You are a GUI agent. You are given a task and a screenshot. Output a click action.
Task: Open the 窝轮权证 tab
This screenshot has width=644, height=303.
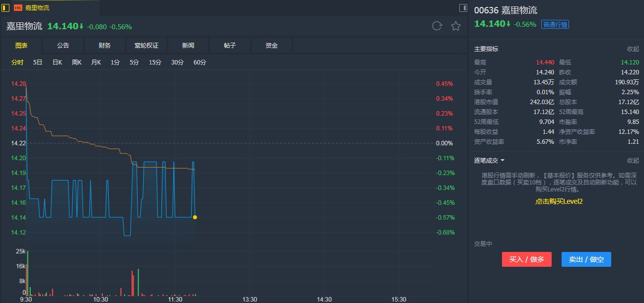146,46
